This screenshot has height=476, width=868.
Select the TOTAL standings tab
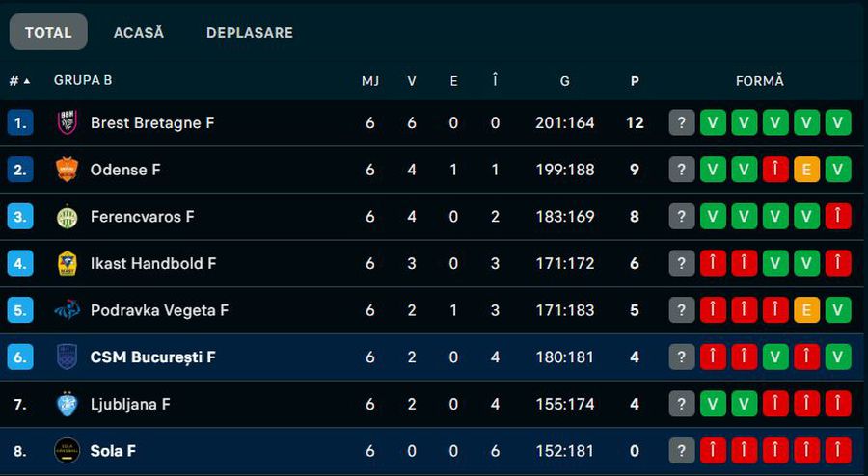(x=48, y=32)
